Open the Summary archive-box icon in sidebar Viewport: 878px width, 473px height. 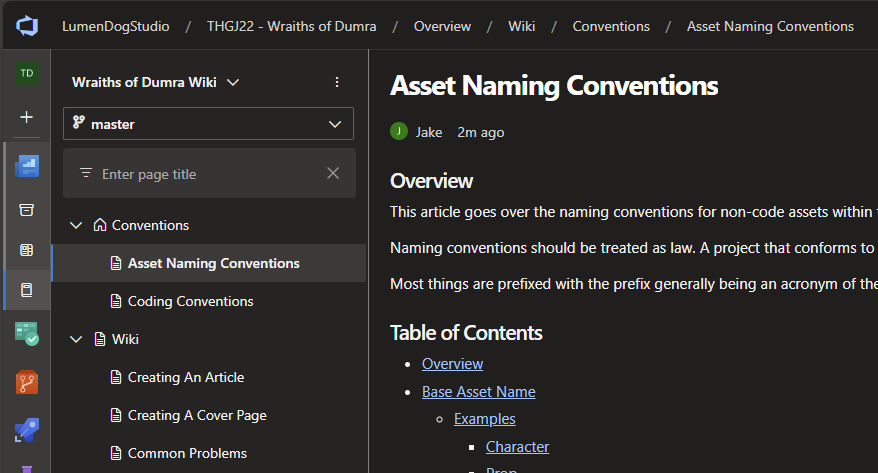pyautogui.click(x=26, y=210)
